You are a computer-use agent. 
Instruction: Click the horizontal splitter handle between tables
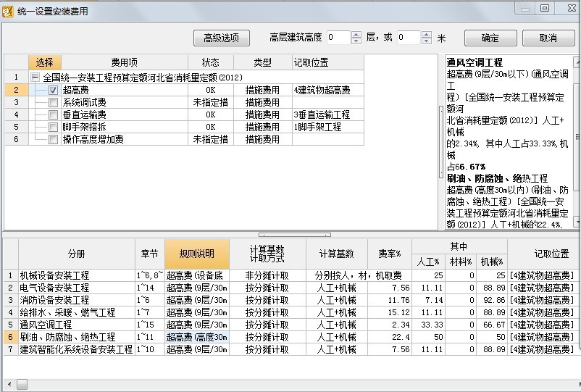[x=295, y=235]
